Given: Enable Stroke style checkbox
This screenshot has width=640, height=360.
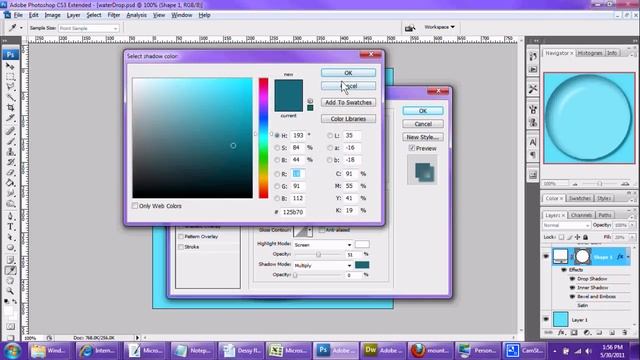Looking at the screenshot, I should (181, 247).
